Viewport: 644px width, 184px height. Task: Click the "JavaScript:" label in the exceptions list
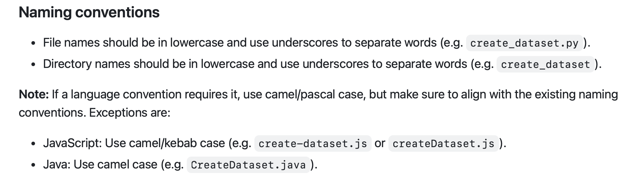[73, 143]
